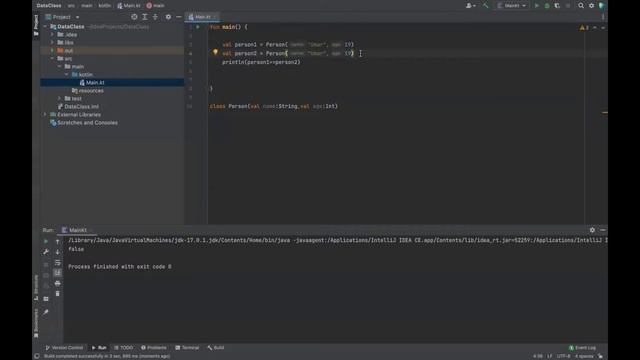The image size is (640, 360).
Task: Click kotlin breadcrumb in the navigation bar
Action: (104, 6)
